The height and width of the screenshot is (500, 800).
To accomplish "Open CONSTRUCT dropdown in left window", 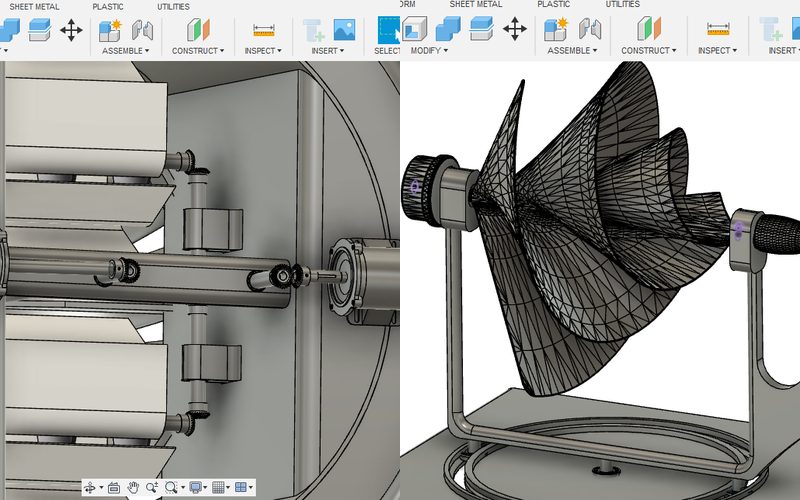I will (x=197, y=51).
